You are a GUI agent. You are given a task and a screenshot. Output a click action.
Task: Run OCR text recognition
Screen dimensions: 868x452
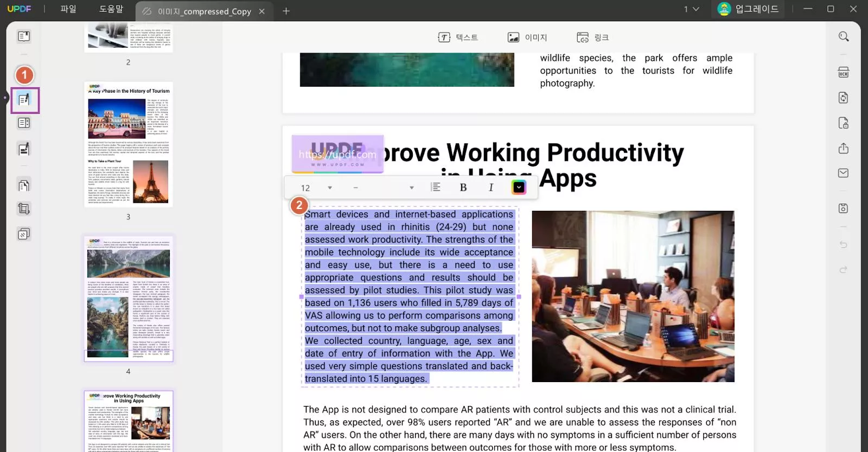click(844, 73)
